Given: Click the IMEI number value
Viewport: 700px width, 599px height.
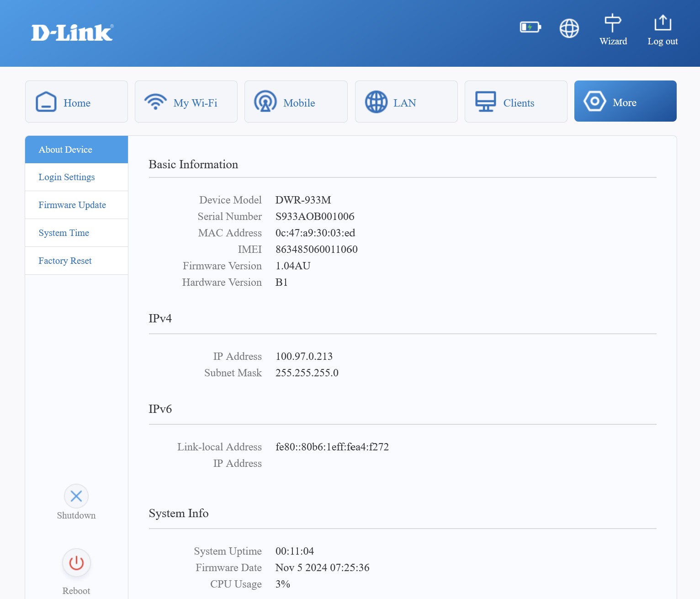Looking at the screenshot, I should pos(316,249).
